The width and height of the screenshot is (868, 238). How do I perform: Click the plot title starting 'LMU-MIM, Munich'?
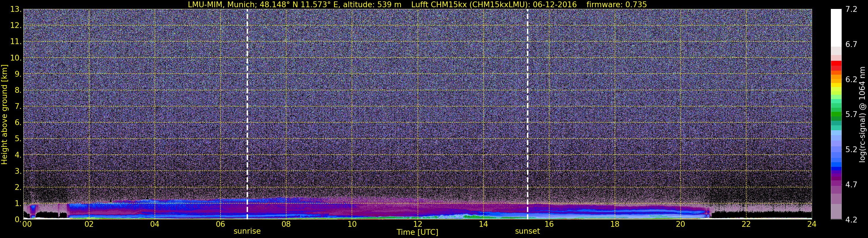(417, 4)
